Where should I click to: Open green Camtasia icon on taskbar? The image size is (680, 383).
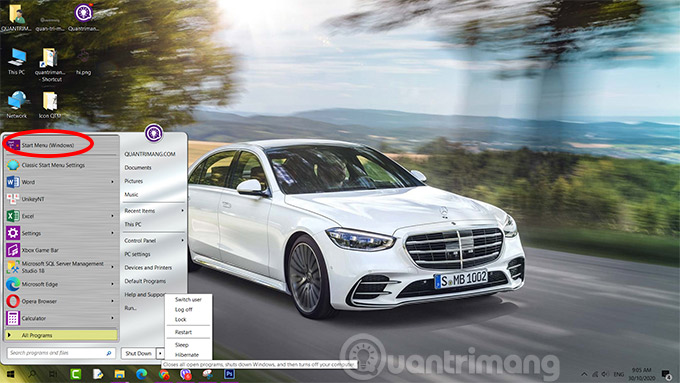tap(76, 374)
